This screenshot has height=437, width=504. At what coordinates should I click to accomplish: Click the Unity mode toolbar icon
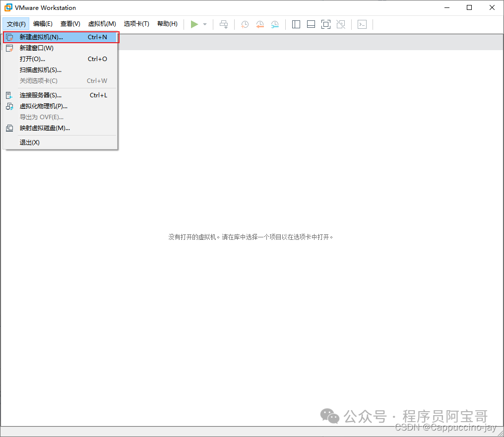(x=341, y=24)
